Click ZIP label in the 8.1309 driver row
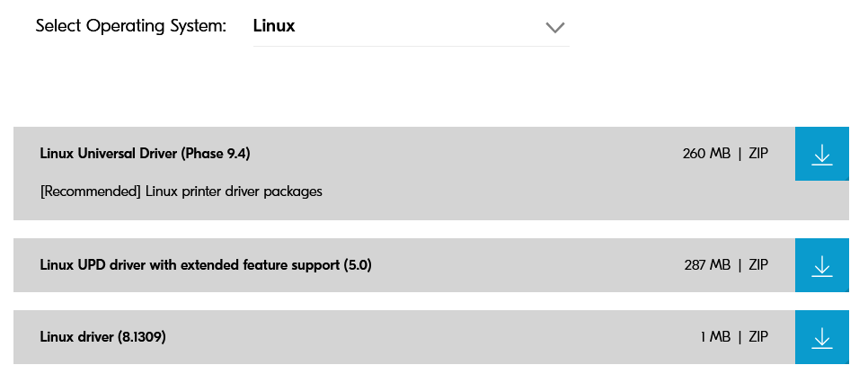This screenshot has width=868, height=383. [x=758, y=337]
